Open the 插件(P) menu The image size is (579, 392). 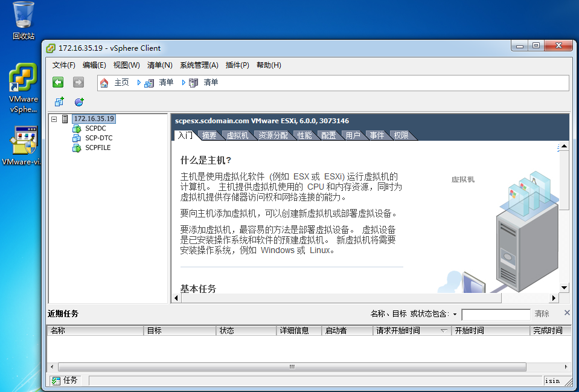pyautogui.click(x=237, y=65)
